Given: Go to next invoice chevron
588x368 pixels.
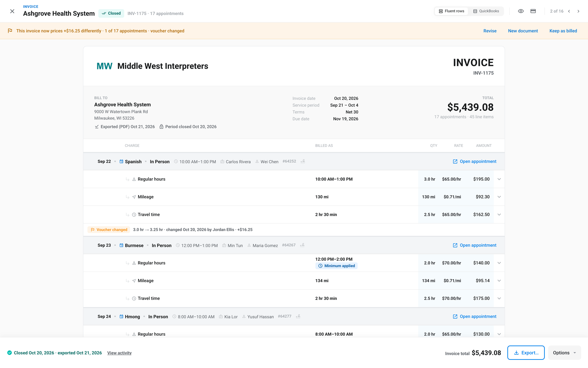Looking at the screenshot, I should 578,11.
